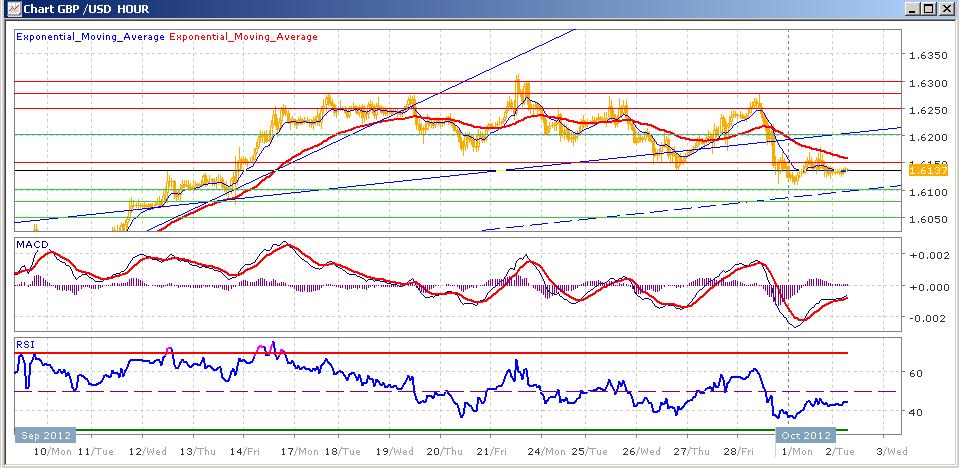Screen dimensions: 959x468
Task: Click the 17/Mon date label
Action: (x=300, y=451)
